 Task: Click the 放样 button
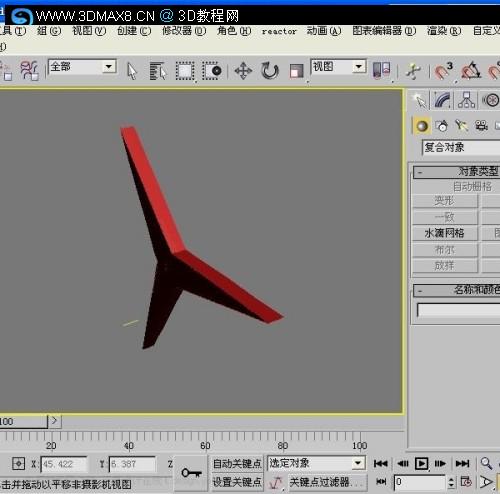[445, 266]
